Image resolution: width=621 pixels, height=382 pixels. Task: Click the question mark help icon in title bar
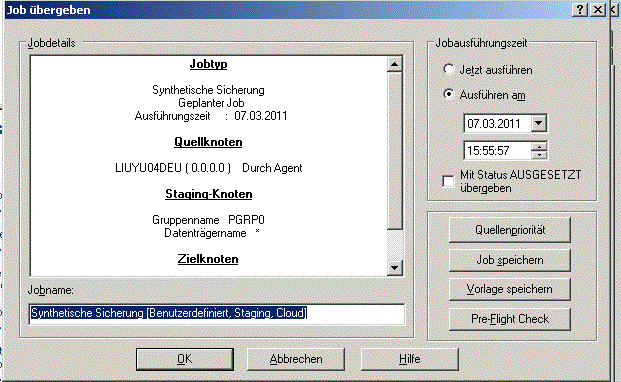(x=580, y=10)
